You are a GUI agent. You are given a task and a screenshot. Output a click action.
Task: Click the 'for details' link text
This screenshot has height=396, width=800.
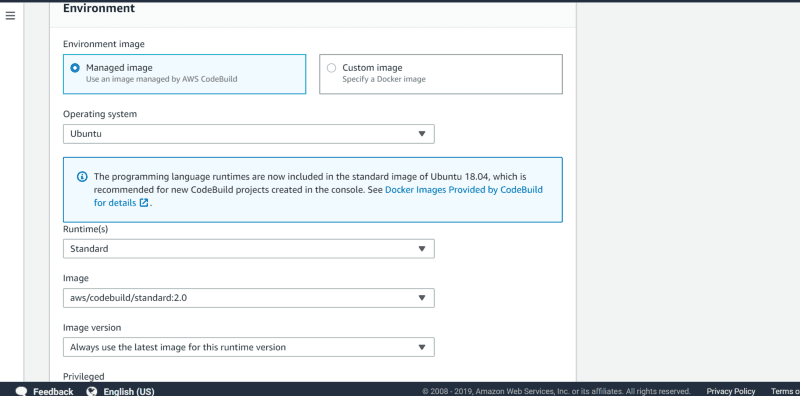click(x=115, y=203)
